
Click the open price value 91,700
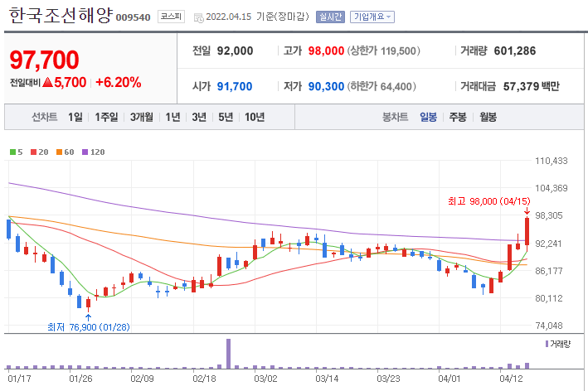[235, 86]
